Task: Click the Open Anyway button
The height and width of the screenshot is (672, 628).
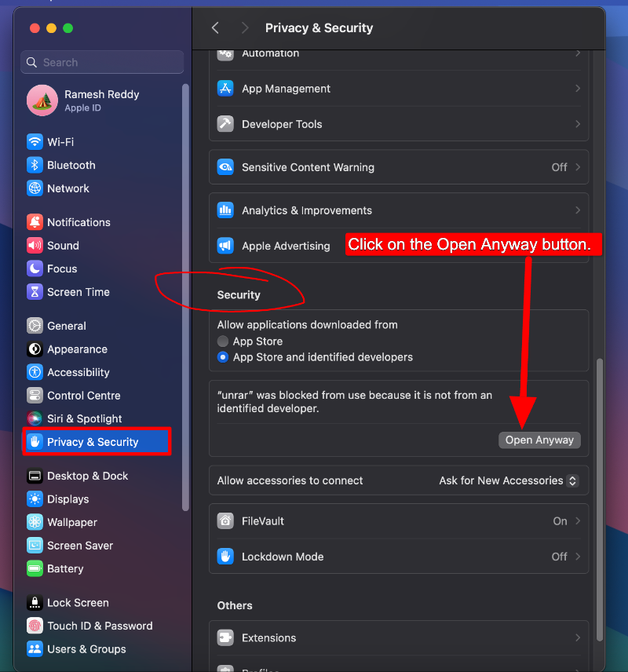Action: (539, 440)
